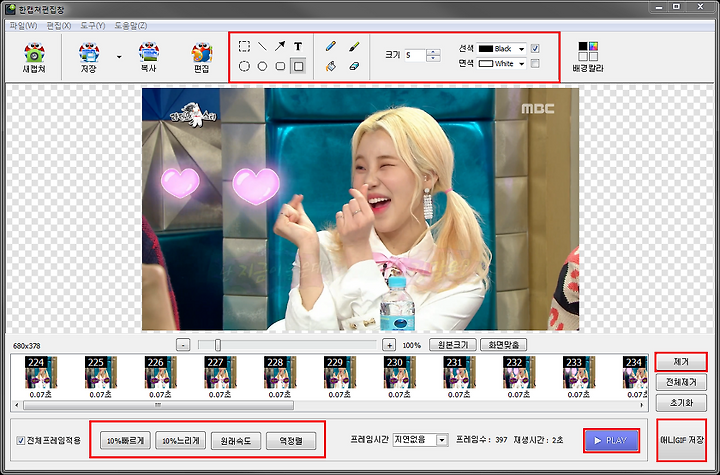Viewport: 720px width, 475px height.
Task: Open the 편집(X) menu
Action: tap(59, 26)
